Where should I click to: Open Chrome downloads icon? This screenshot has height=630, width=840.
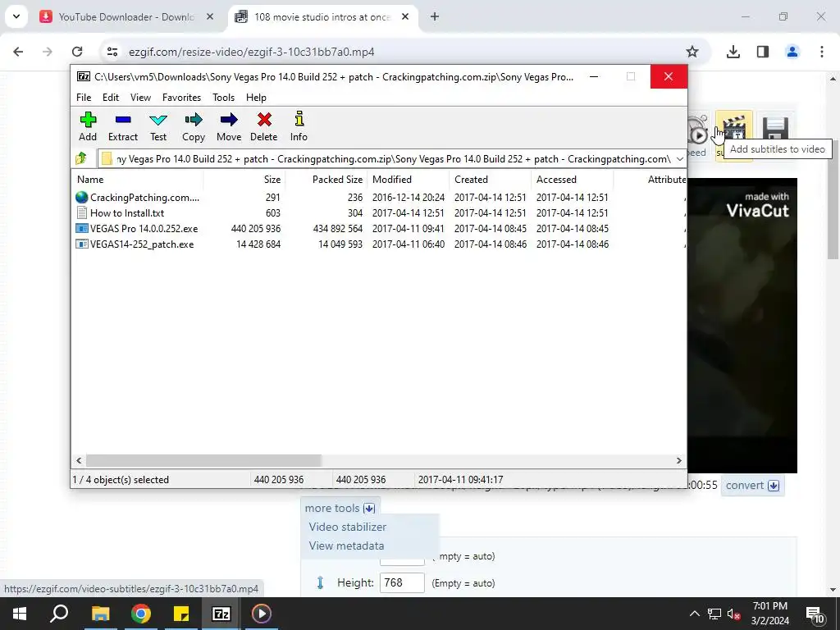click(x=733, y=52)
